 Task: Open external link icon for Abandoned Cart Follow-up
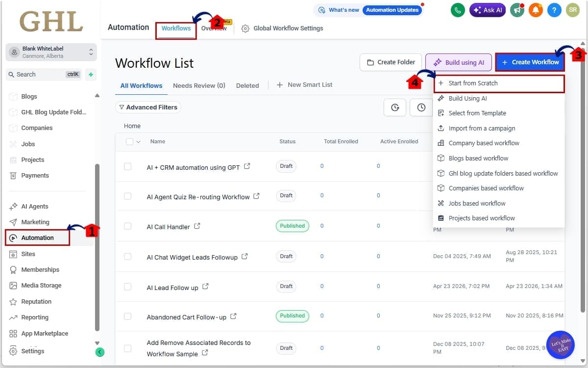pos(233,316)
